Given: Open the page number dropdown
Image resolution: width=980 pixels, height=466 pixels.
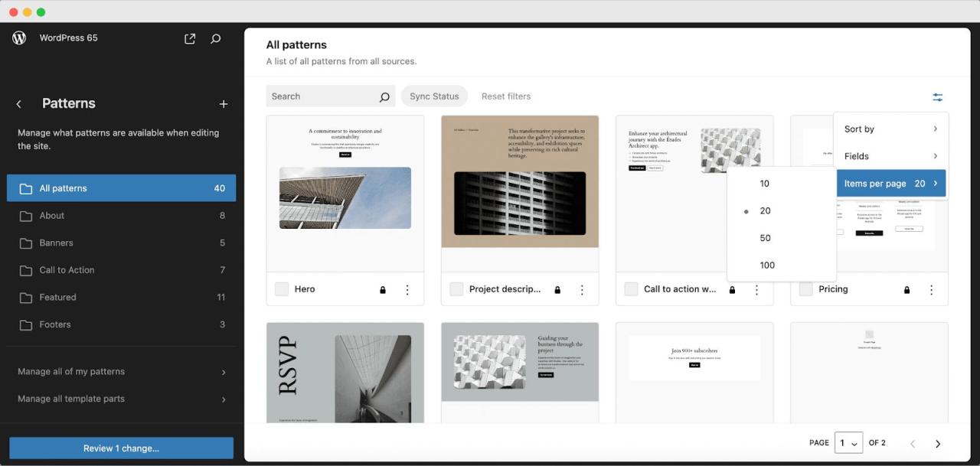Looking at the screenshot, I should coord(848,443).
